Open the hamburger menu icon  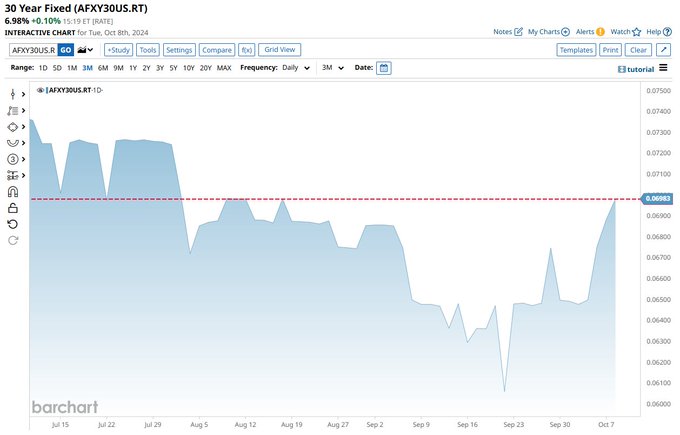coord(663,68)
